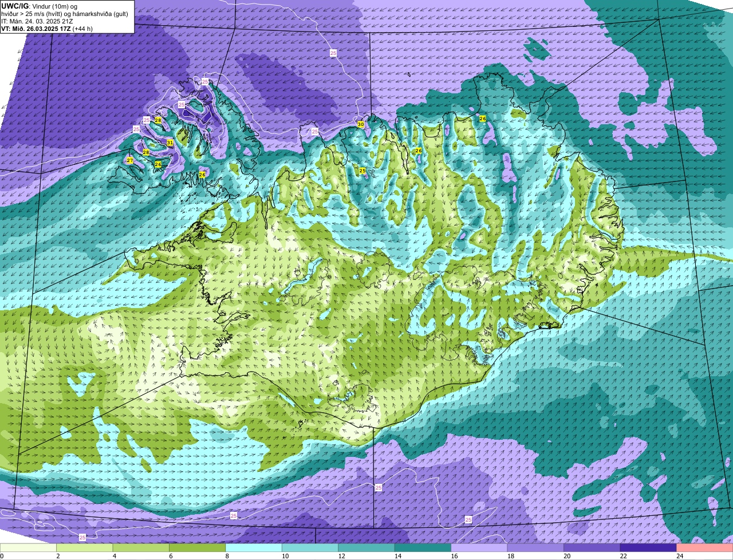The image size is (733, 560).
Task: Click the legend scale label "8"
Action: pyautogui.click(x=227, y=555)
